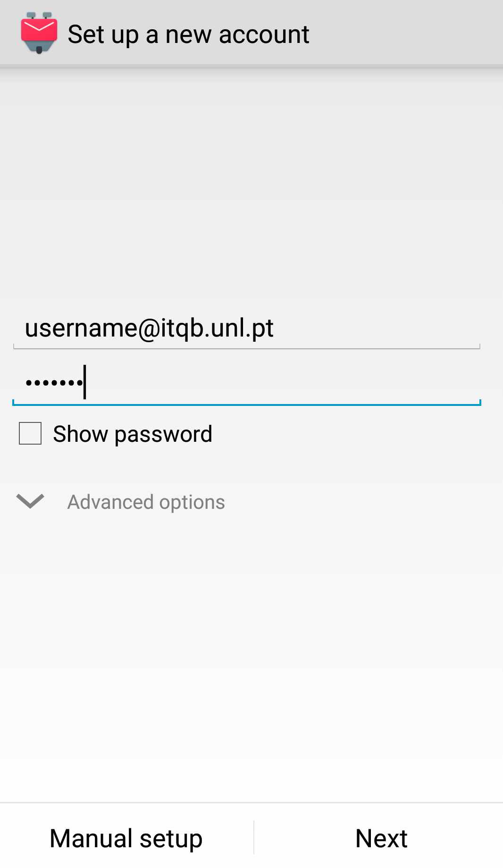Click the "Advanced options" label
503x868 pixels.
pos(146,502)
